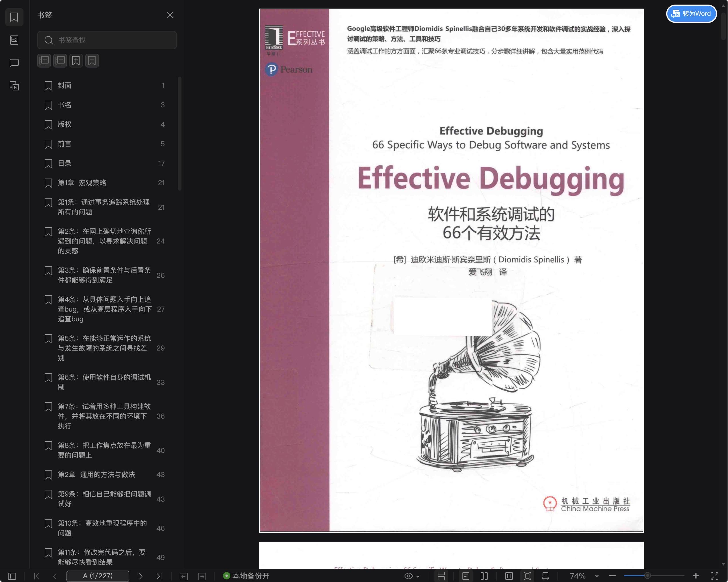The height and width of the screenshot is (582, 728).
Task: Open the 第11条 bookmark about seeing results quickly
Action: click(x=105, y=557)
